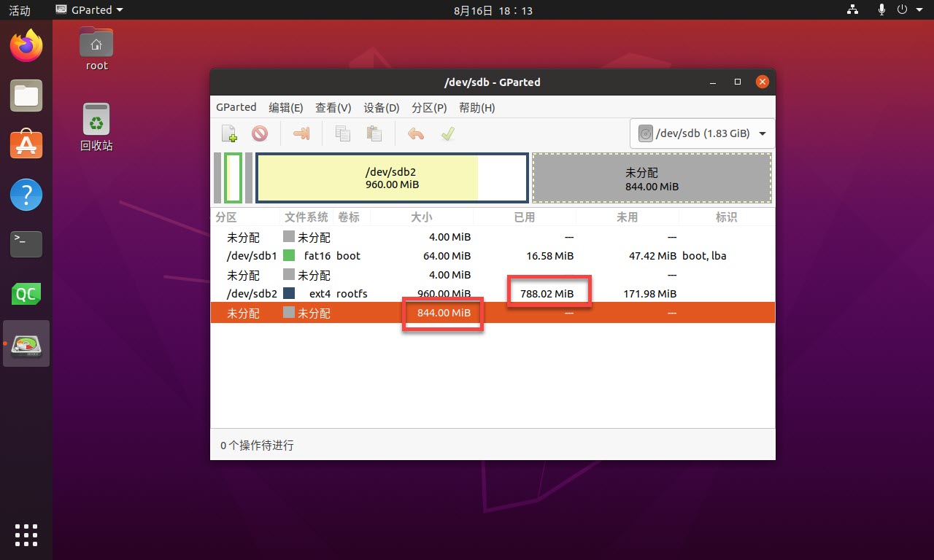Viewport: 934px width, 560px height.
Task: Click the 标识 column header
Action: pyautogui.click(x=726, y=217)
